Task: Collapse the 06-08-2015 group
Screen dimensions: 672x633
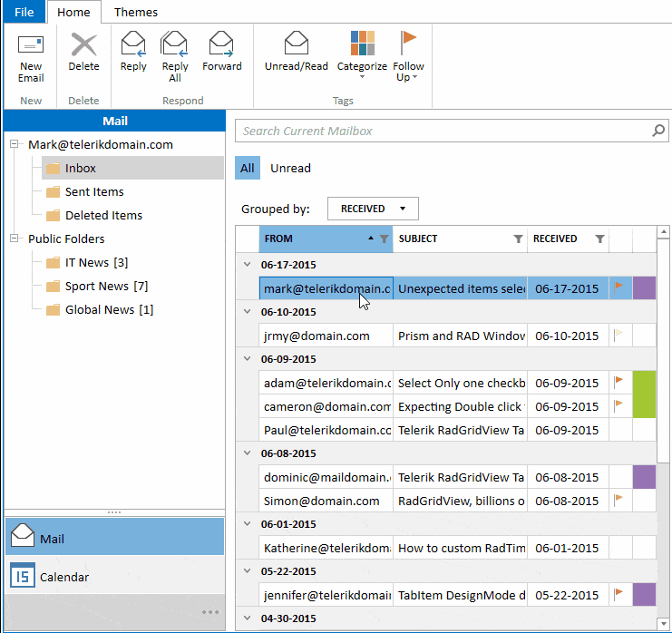Action: (x=248, y=453)
